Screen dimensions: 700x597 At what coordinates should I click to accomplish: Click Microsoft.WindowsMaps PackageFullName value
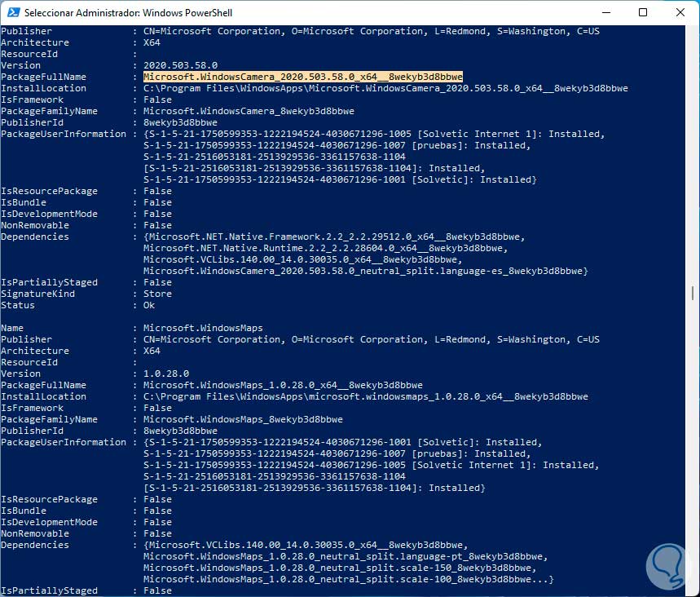pos(283,385)
